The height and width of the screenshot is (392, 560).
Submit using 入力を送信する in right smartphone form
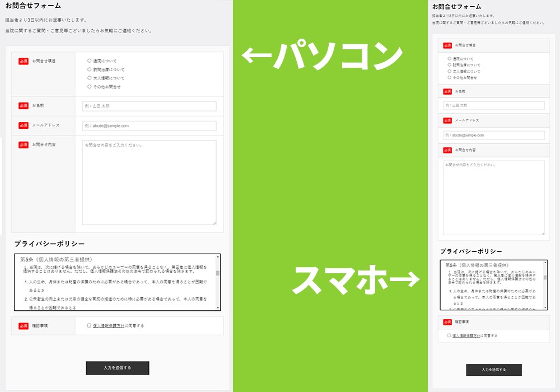pyautogui.click(x=493, y=370)
